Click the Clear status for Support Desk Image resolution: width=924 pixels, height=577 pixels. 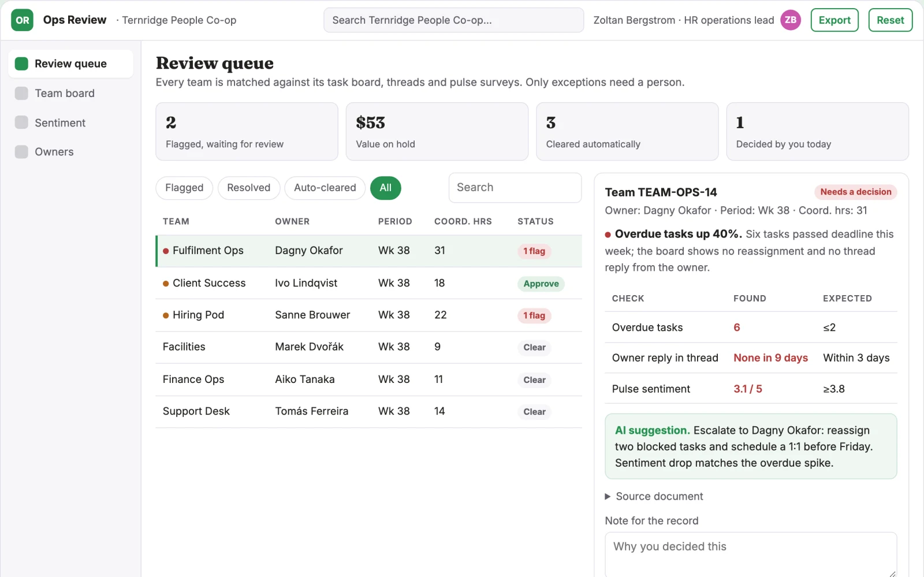pos(534,412)
